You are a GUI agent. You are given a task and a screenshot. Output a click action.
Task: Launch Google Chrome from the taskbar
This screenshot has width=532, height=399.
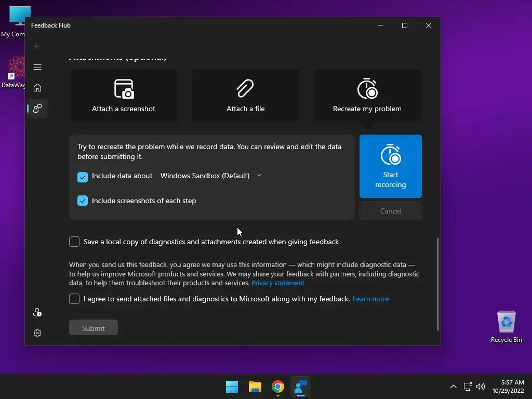(278, 387)
